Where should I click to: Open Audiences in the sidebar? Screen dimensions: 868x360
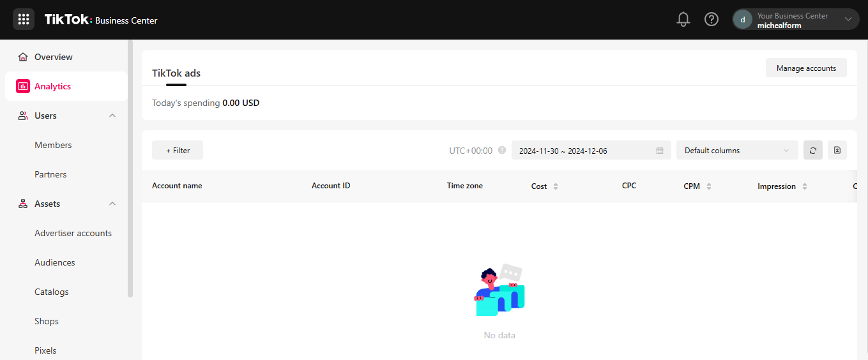[x=55, y=262]
